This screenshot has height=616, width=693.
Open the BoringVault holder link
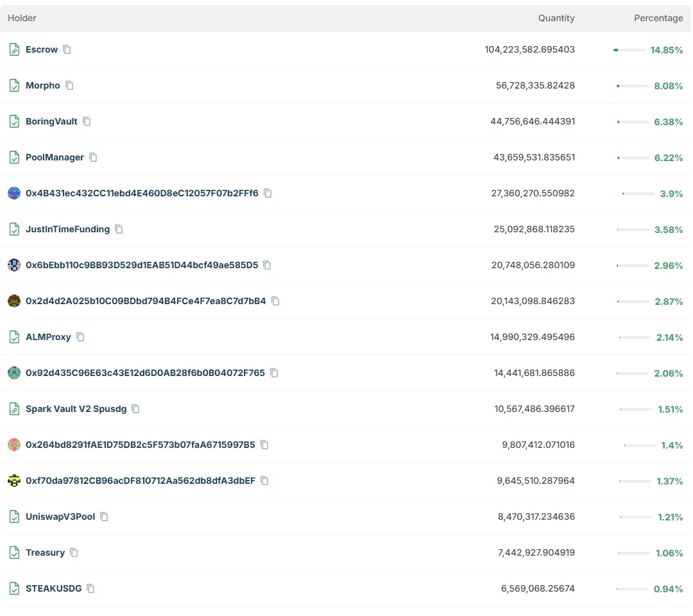coord(51,121)
